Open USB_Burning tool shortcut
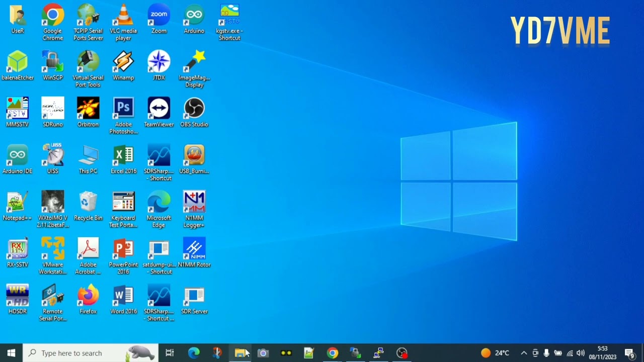This screenshot has height=362, width=644. click(x=194, y=159)
